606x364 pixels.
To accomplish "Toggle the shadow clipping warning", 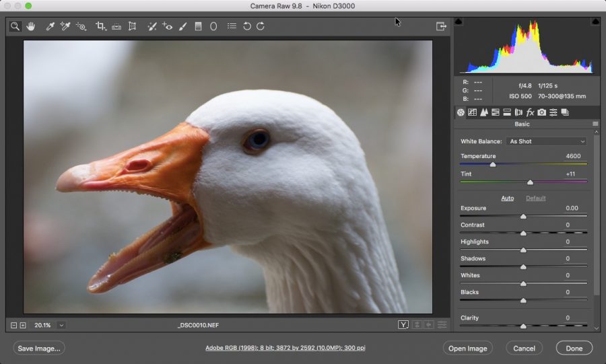I will click(x=459, y=22).
